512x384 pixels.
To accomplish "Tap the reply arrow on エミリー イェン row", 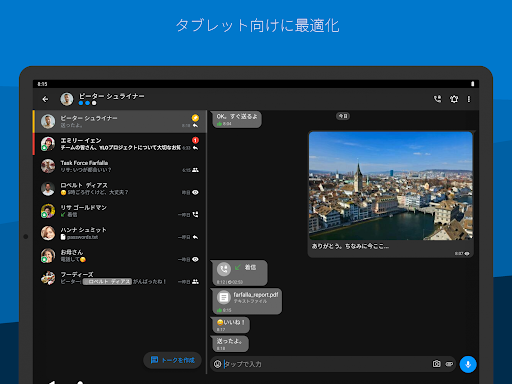I will pyautogui.click(x=195, y=148).
